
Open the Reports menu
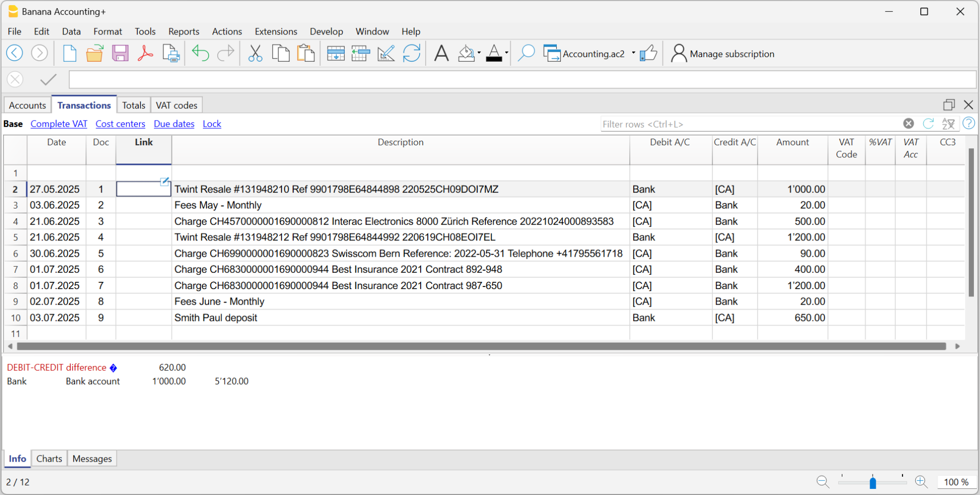tap(183, 31)
